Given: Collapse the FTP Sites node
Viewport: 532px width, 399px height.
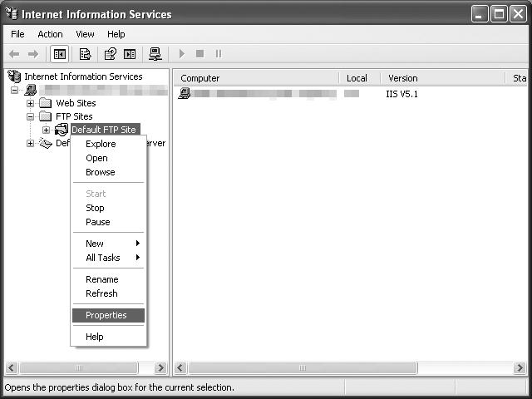Looking at the screenshot, I should pos(30,116).
